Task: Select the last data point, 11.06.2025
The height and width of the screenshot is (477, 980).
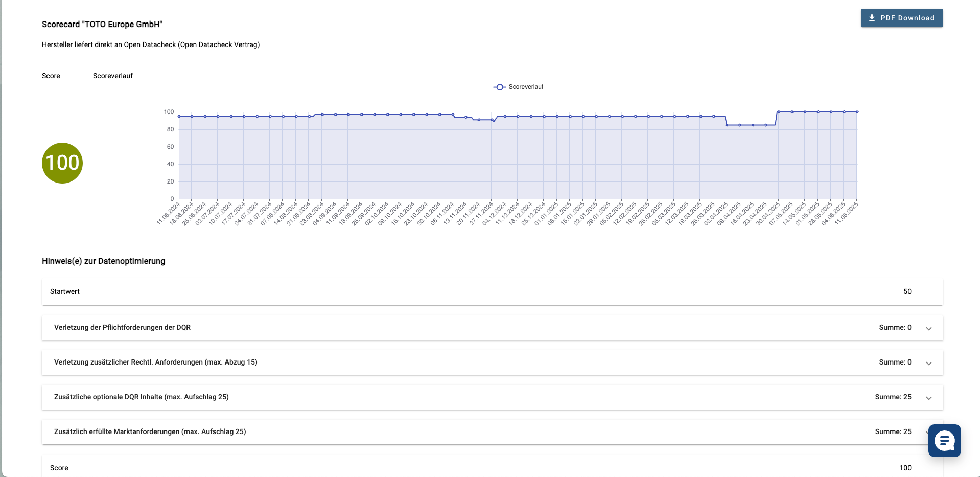Action: [857, 112]
